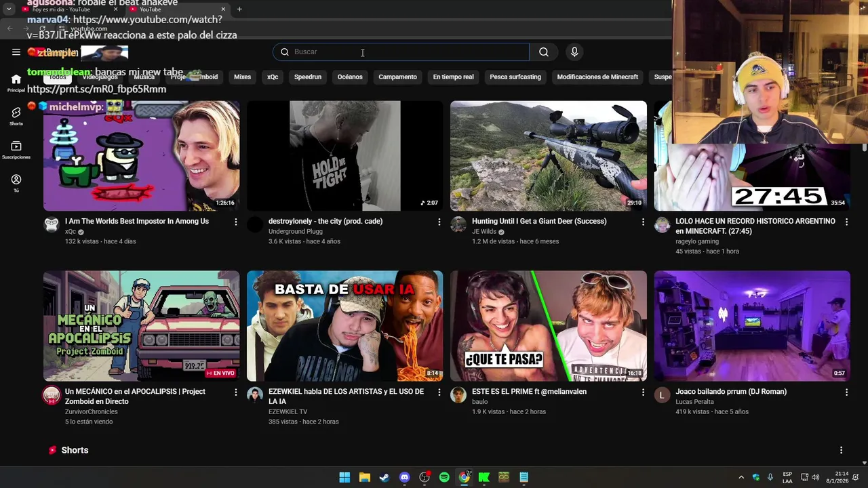
Task: Play the purple room dancing thumbnail
Action: (751, 326)
